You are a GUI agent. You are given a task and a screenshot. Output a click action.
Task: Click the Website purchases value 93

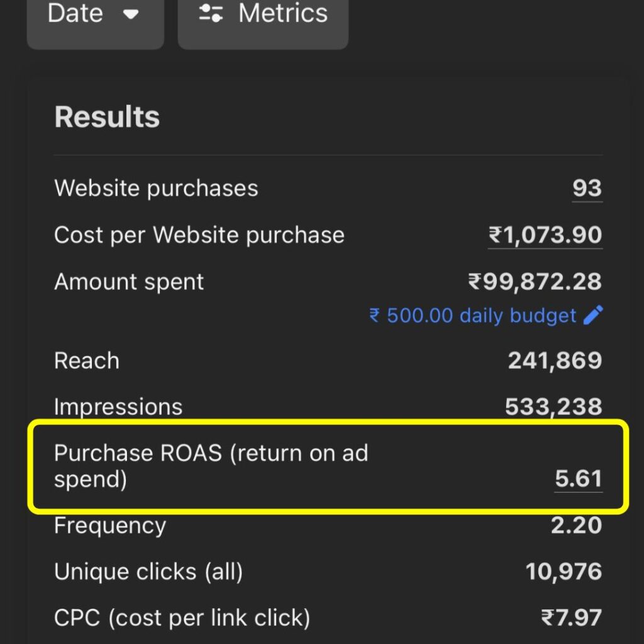click(587, 188)
